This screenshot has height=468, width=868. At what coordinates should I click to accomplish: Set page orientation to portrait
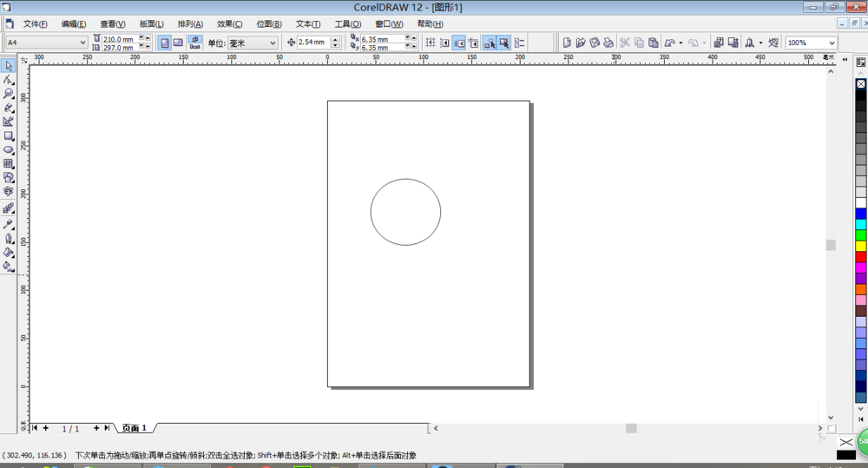tap(164, 43)
